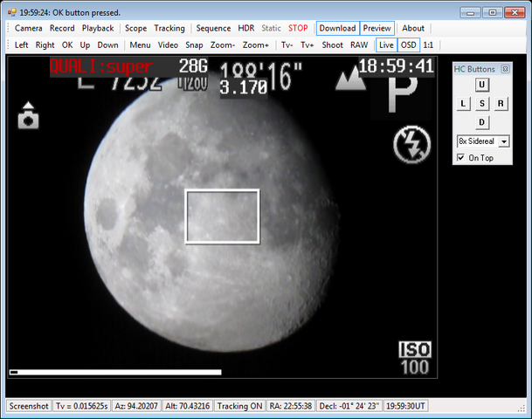Click the Left camera button
This screenshot has height=419, width=532.
21,45
